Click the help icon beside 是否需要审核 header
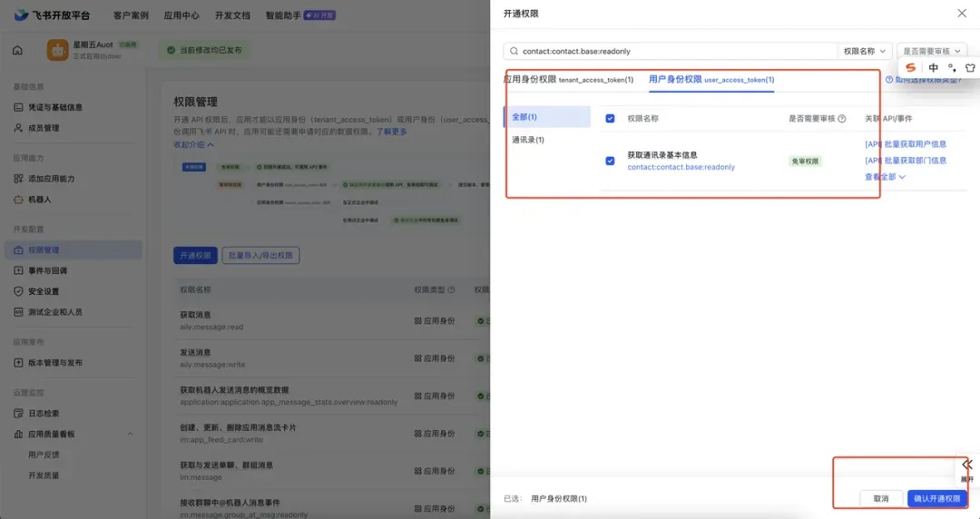Screen dimensions: 980x519 pyautogui.click(x=842, y=119)
